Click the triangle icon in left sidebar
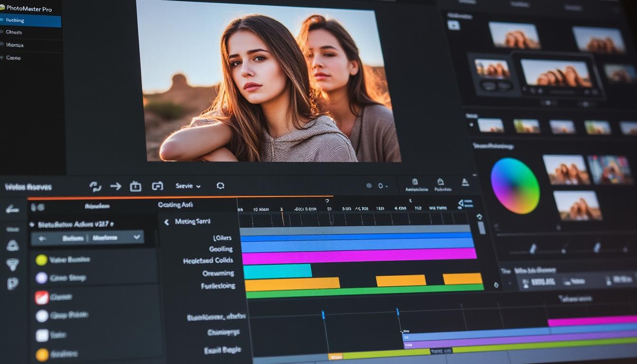The height and width of the screenshot is (364, 637). 12,245
